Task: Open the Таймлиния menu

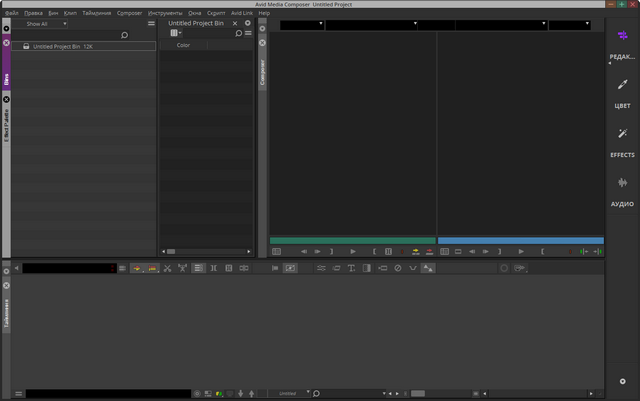Action: [97, 13]
